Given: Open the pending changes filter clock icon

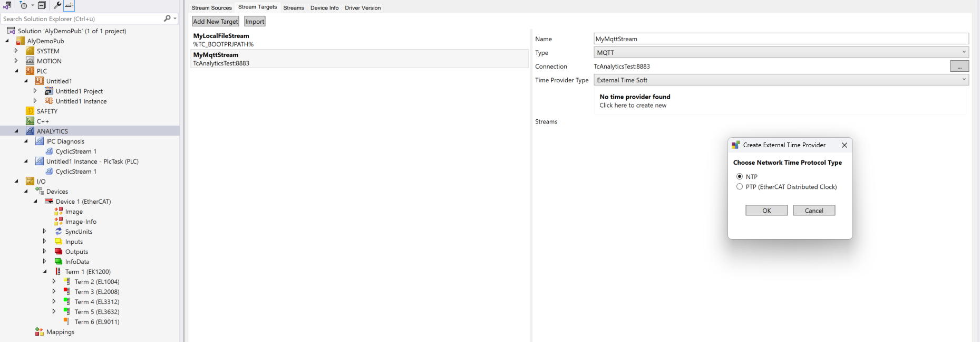Looking at the screenshot, I should pyautogui.click(x=24, y=5).
